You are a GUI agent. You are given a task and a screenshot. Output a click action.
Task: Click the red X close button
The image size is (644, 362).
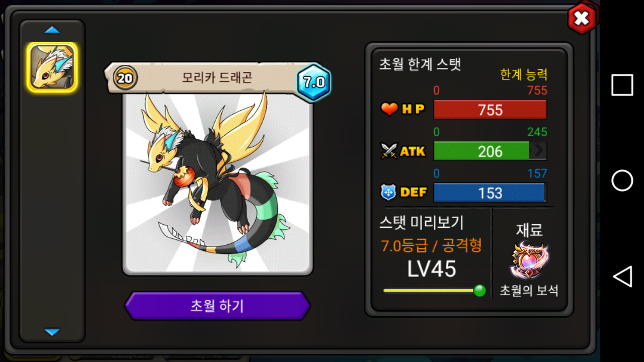[x=582, y=19]
